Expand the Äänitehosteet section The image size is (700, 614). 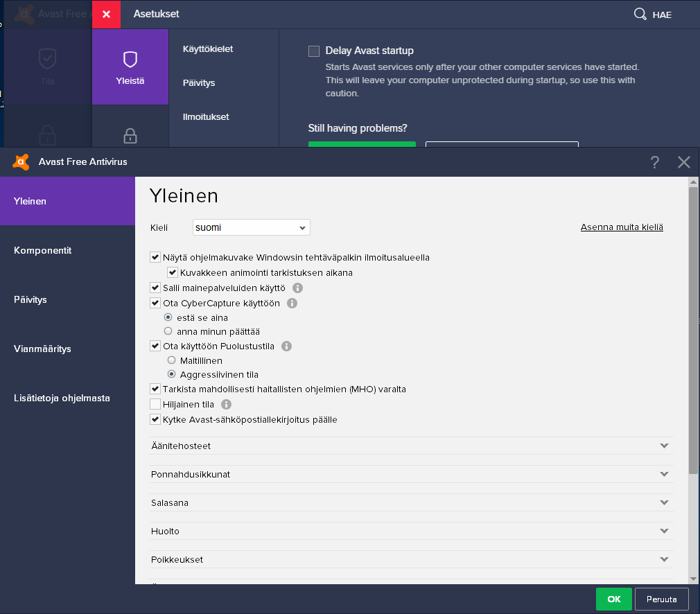point(412,446)
